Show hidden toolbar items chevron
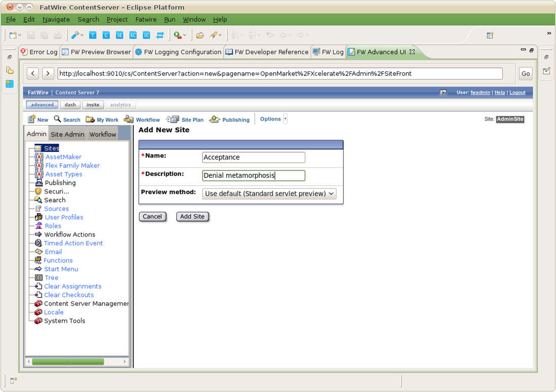The image size is (556, 392). tap(549, 33)
